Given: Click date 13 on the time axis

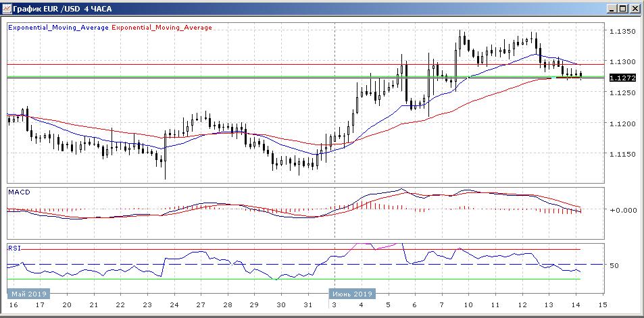Looking at the screenshot, I should click(549, 305).
